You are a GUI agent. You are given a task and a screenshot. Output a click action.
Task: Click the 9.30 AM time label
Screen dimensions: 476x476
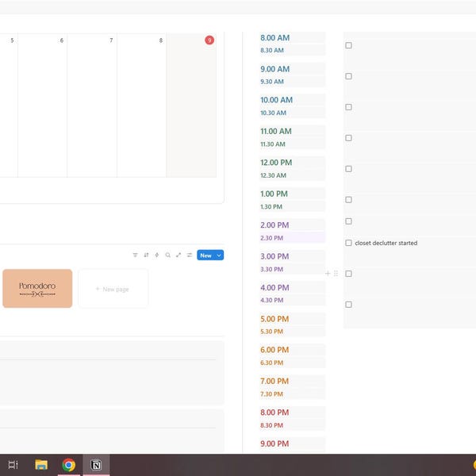click(x=271, y=82)
